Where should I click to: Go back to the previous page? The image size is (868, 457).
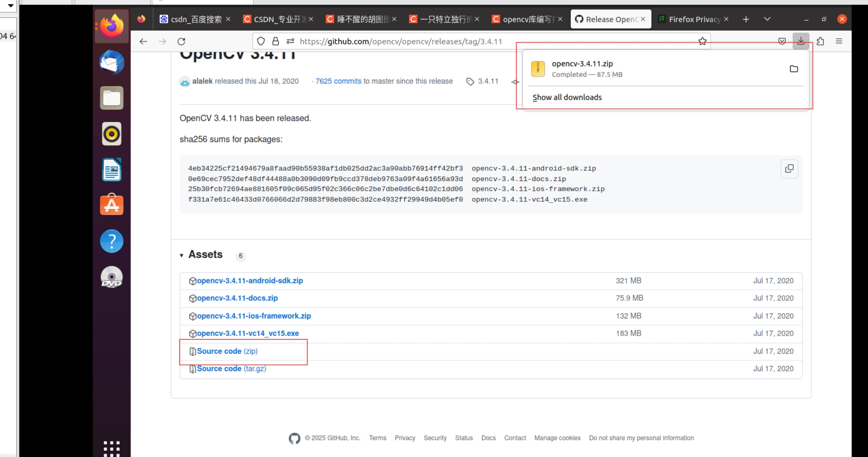pyautogui.click(x=143, y=41)
